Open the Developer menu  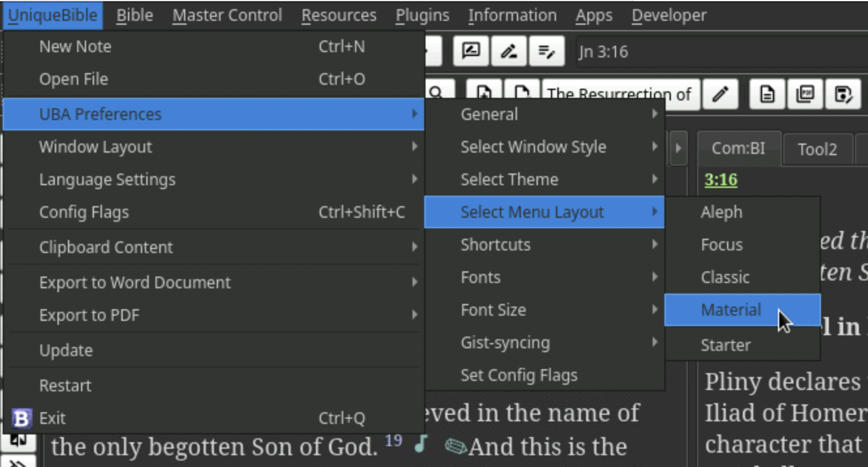(x=669, y=15)
